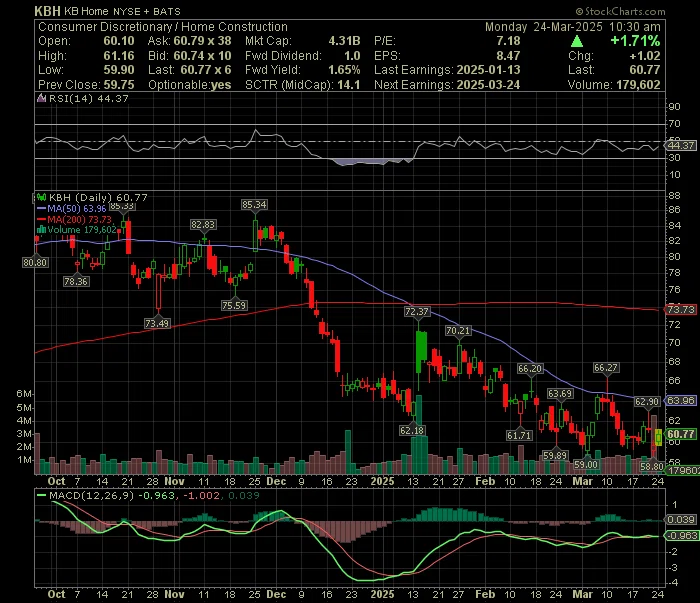Click the P/E value 7.18
Viewport: 700px width, 603px height.
(x=508, y=41)
